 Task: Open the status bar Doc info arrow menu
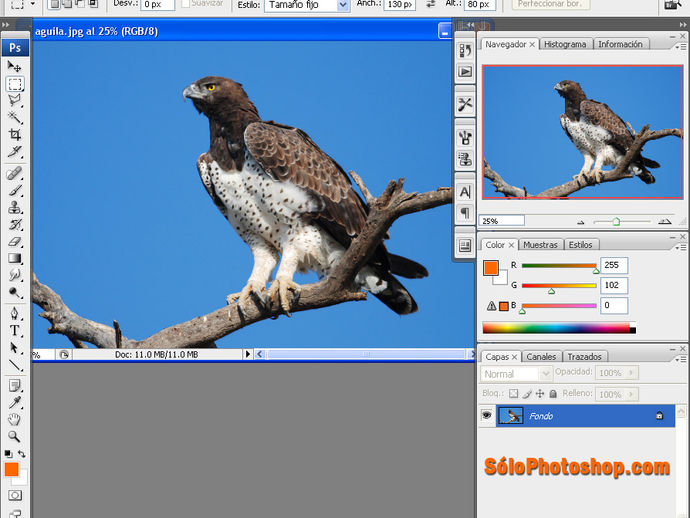[x=247, y=354]
